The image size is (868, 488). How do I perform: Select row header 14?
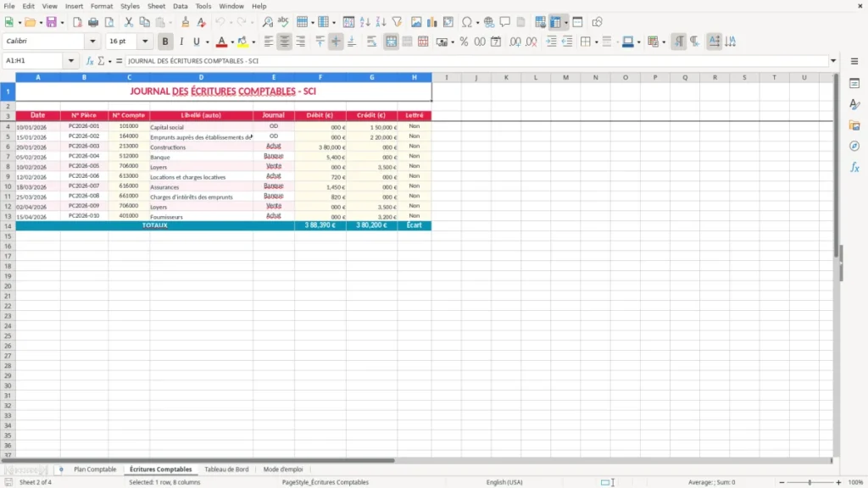8,225
